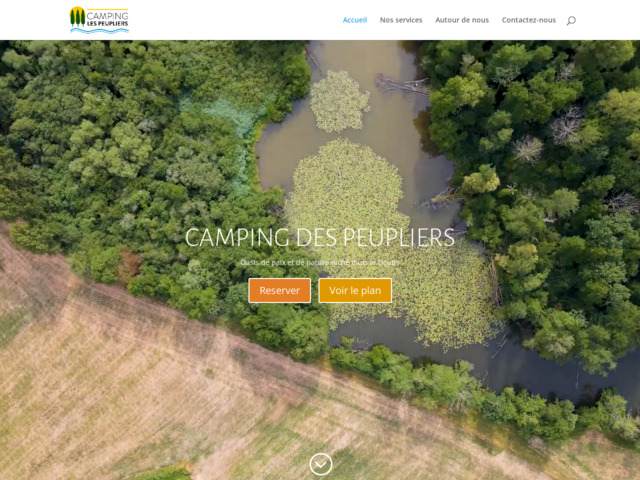Click the small round lily pad cluster
Viewport: 640px width, 480px height.
coord(340,101)
